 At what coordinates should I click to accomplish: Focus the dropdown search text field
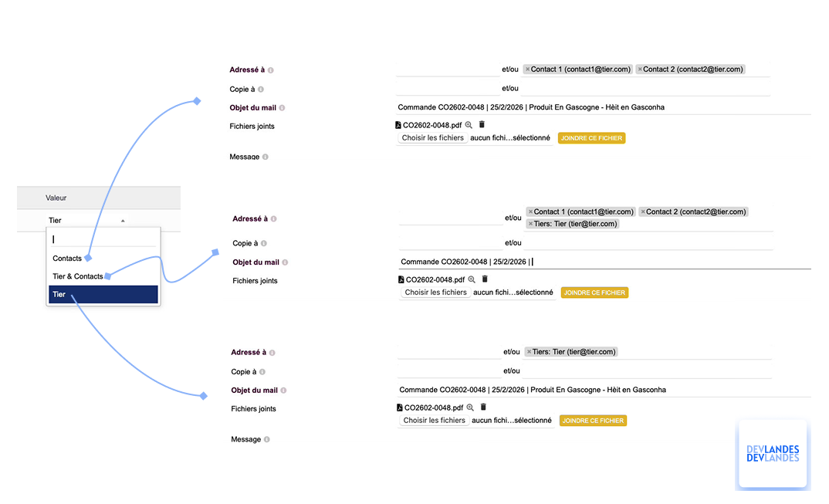pos(103,239)
